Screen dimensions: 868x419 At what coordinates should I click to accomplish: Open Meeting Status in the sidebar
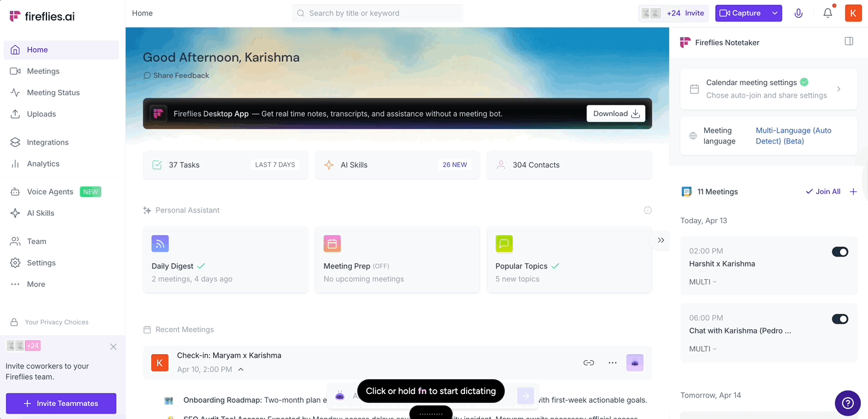61,93
